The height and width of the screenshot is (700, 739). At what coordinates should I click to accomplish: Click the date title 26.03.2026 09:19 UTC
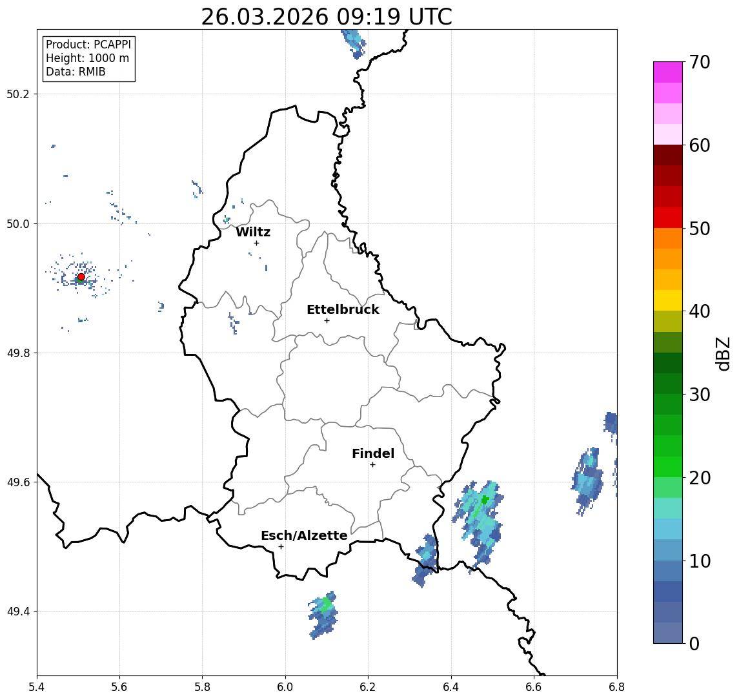327,17
